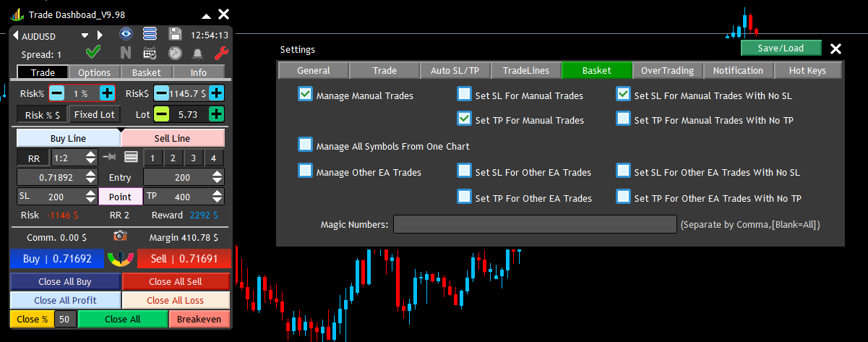Open the red wrench settings icon
Viewport: 868px width, 342px height.
(222, 52)
